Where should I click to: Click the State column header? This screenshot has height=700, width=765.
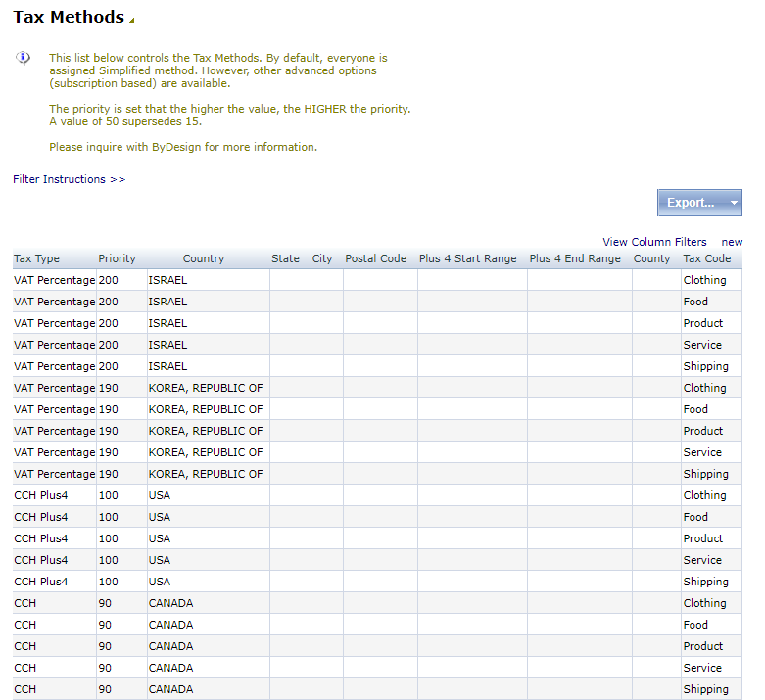[285, 258]
